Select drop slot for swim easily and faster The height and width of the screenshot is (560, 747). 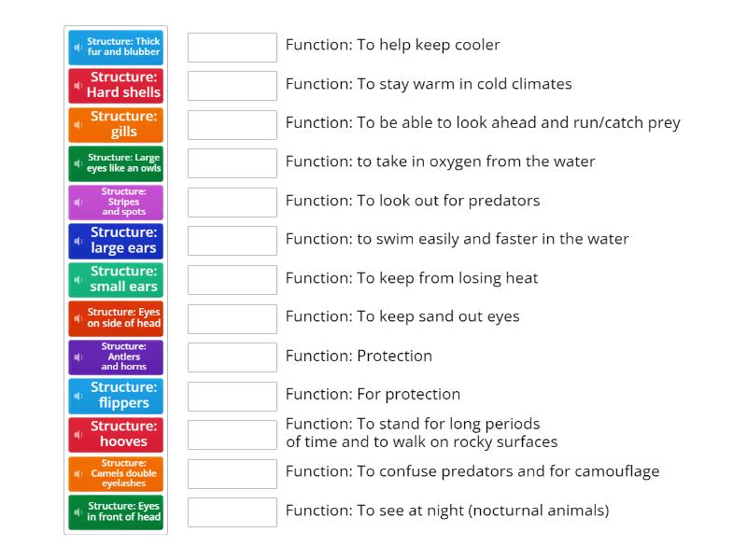233,241
